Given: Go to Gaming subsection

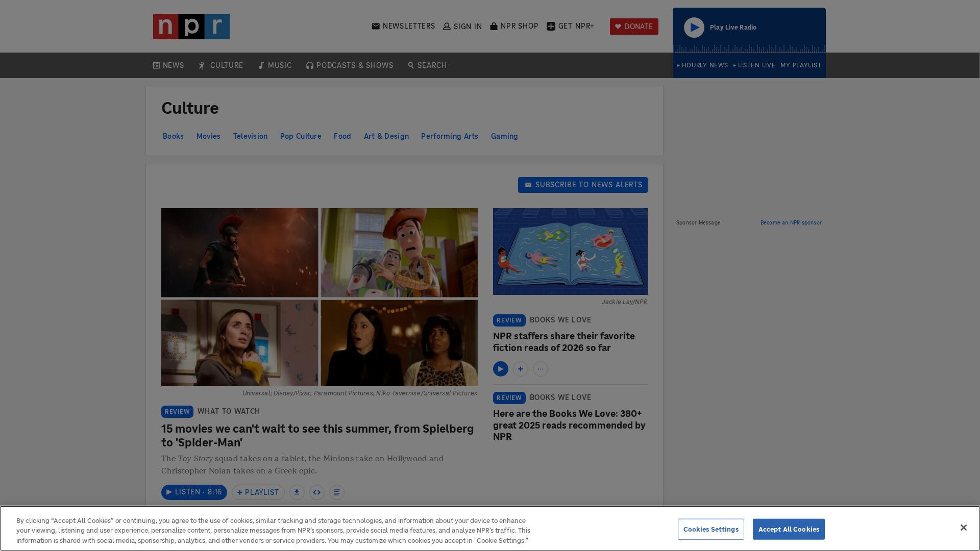Looking at the screenshot, I should 504,136.
